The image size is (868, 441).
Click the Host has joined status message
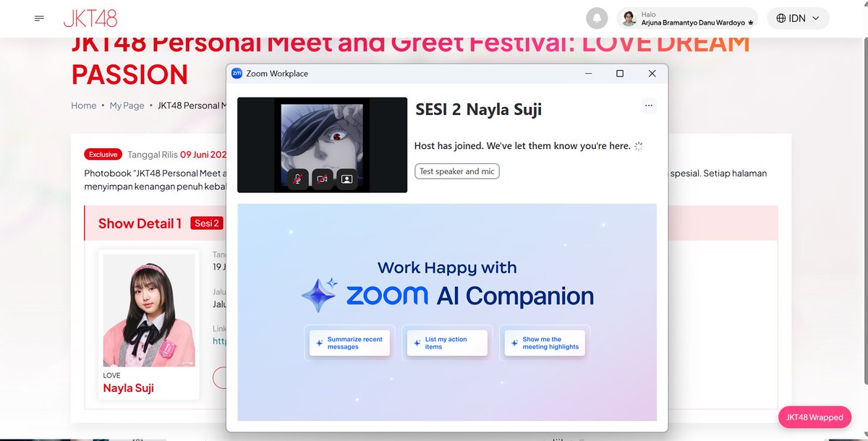point(522,145)
